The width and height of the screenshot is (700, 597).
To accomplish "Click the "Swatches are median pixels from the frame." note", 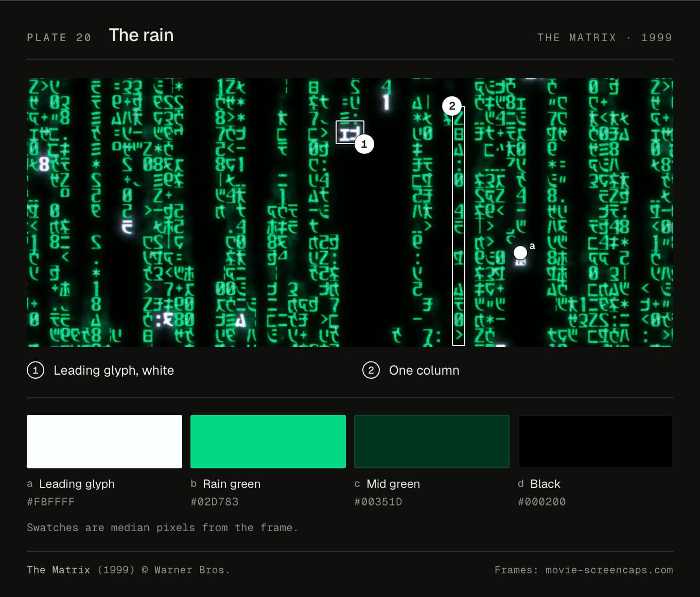I will [x=163, y=528].
